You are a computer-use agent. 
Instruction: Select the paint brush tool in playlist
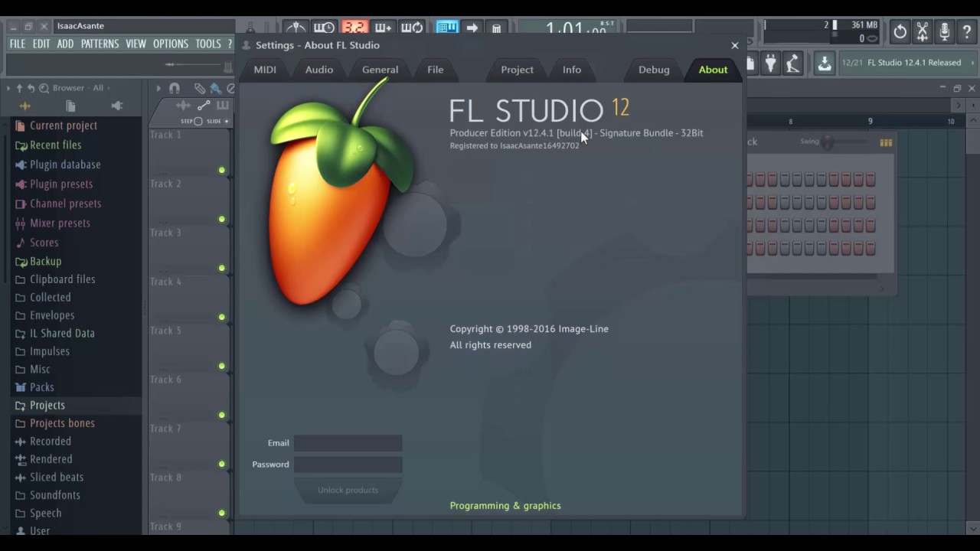[215, 88]
